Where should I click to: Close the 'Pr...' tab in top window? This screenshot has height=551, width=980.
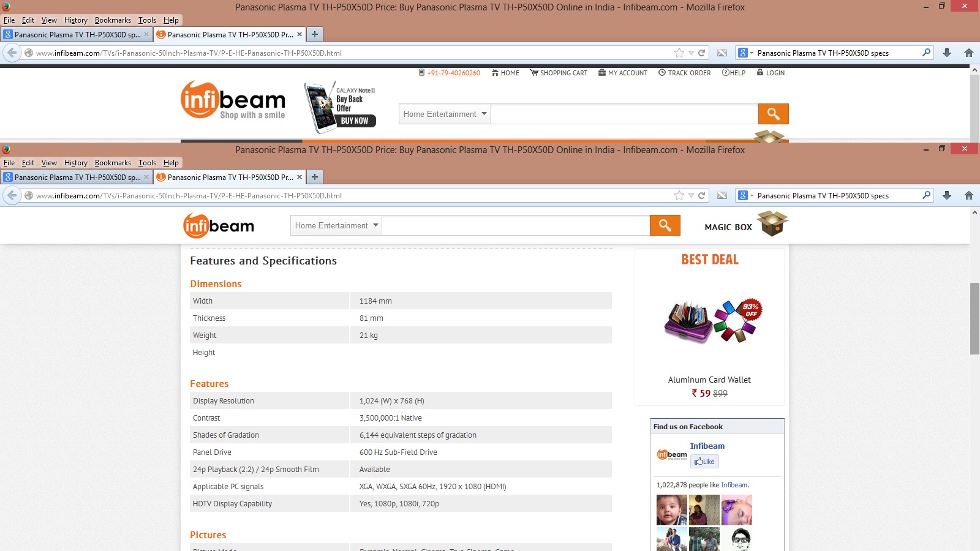300,34
